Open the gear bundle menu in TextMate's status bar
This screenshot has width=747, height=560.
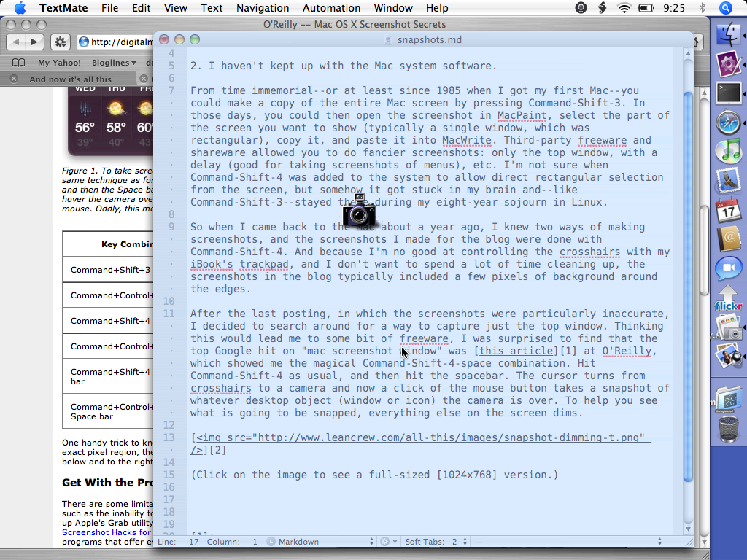(388, 542)
